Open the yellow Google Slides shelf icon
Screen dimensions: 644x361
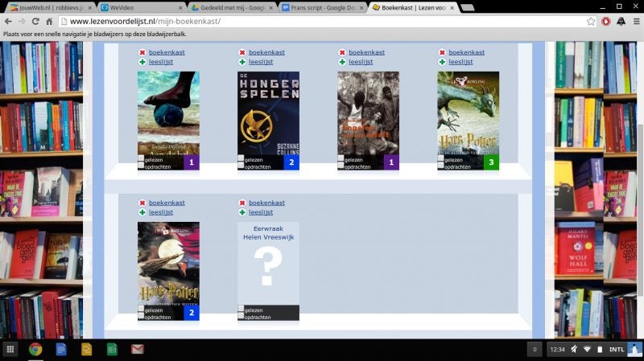(x=86, y=349)
